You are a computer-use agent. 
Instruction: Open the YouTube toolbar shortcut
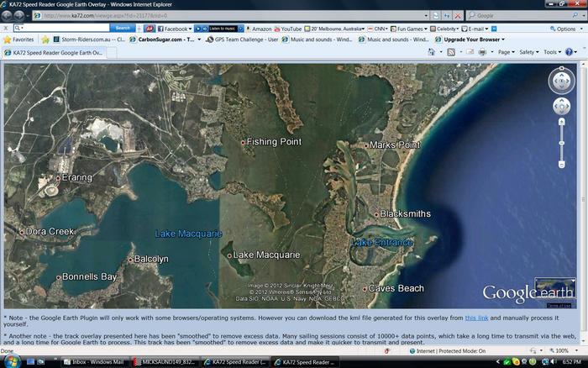pos(291,29)
